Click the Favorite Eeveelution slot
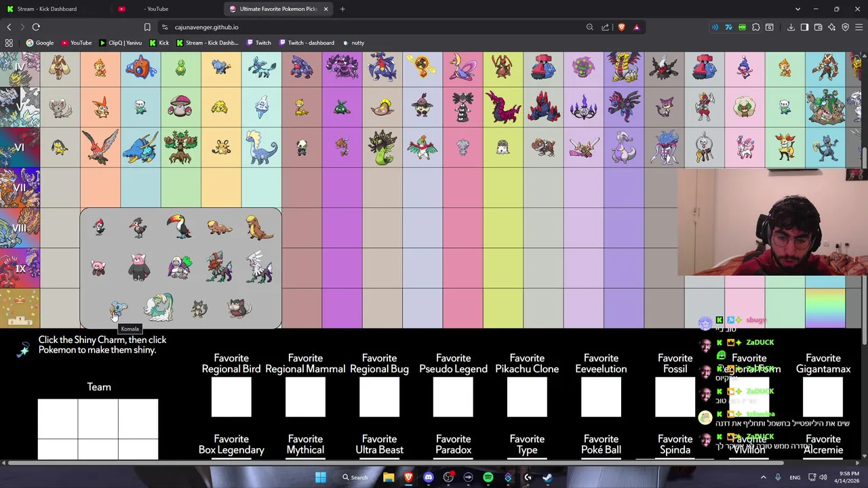The width and height of the screenshot is (868, 488). (x=601, y=397)
